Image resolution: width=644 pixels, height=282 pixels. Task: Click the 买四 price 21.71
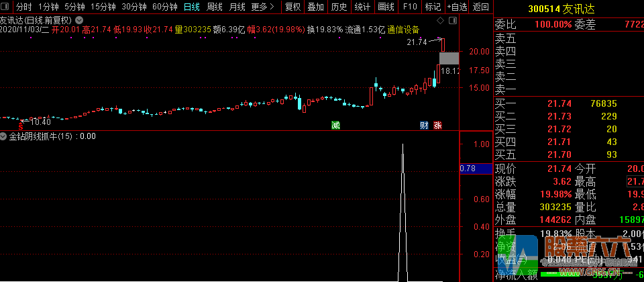pos(559,142)
